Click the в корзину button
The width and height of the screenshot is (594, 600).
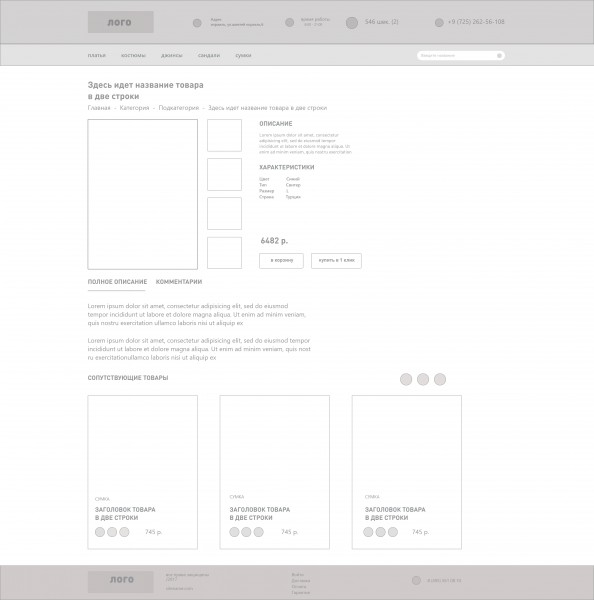[x=281, y=261]
